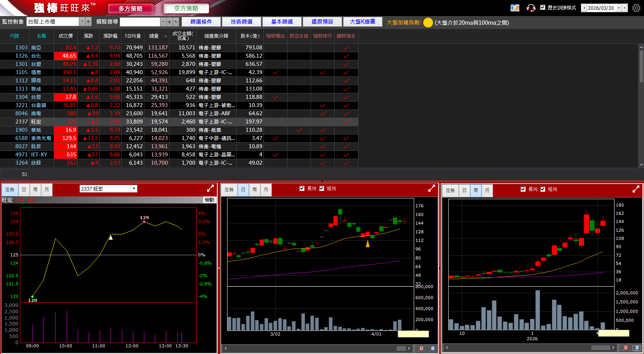Image resolution: width=644 pixels, height=354 pixels.
Task: Sort by 成交價 column header
Action: tap(65, 36)
